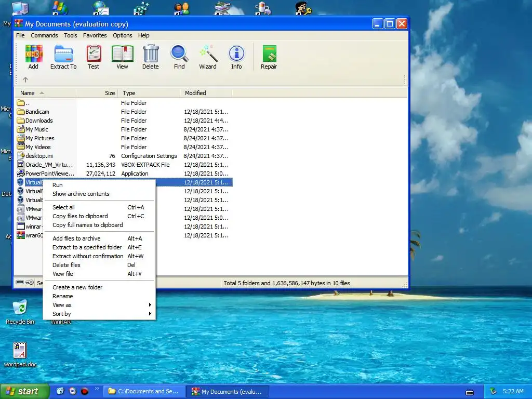532x399 pixels.
Task: Choose Select all in context menu
Action: (99, 207)
